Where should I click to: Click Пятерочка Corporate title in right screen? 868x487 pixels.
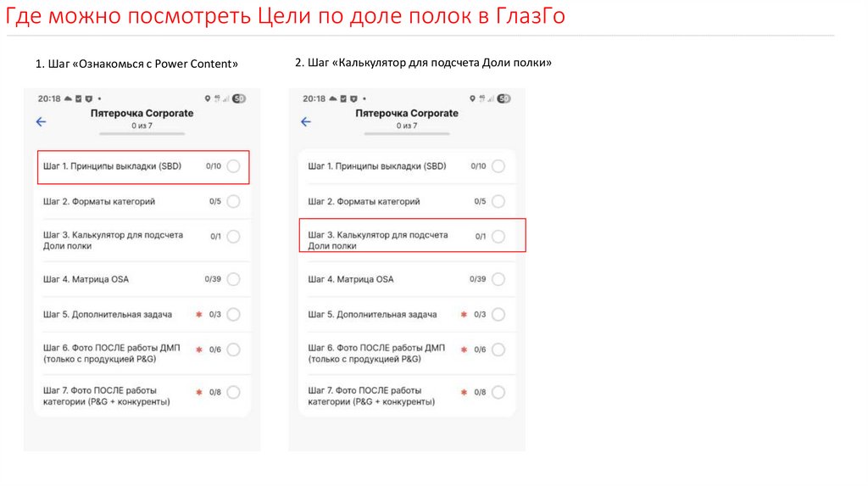[x=407, y=113]
